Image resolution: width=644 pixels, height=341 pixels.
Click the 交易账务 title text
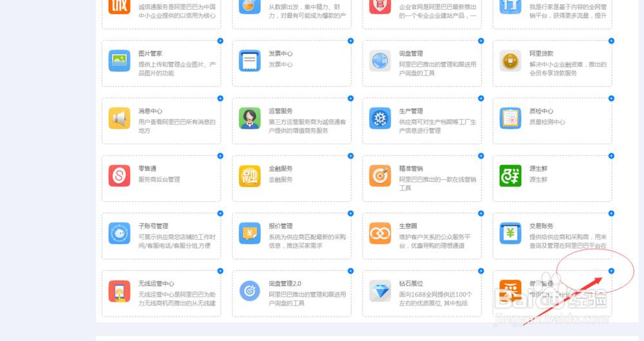(x=542, y=226)
